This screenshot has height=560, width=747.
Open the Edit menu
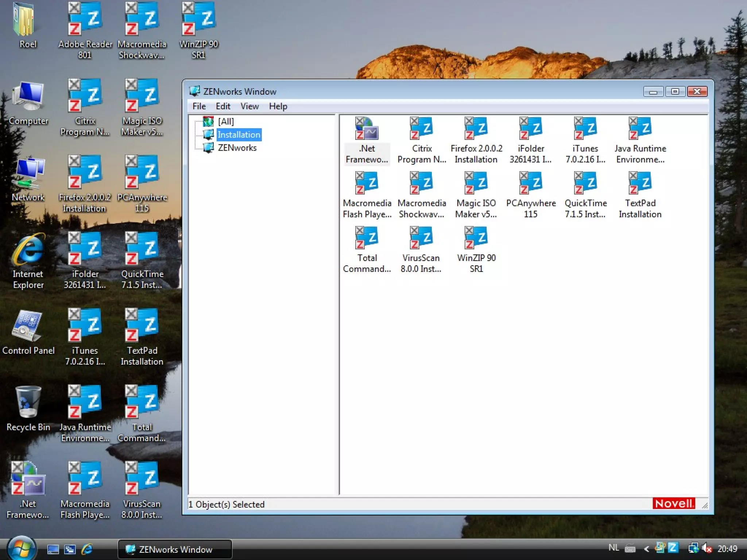(x=223, y=106)
